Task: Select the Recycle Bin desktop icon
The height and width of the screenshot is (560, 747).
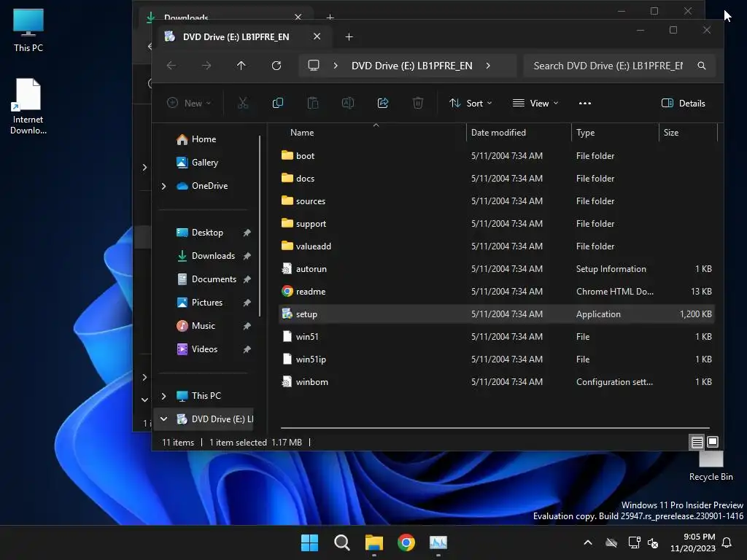Action: [x=711, y=467]
